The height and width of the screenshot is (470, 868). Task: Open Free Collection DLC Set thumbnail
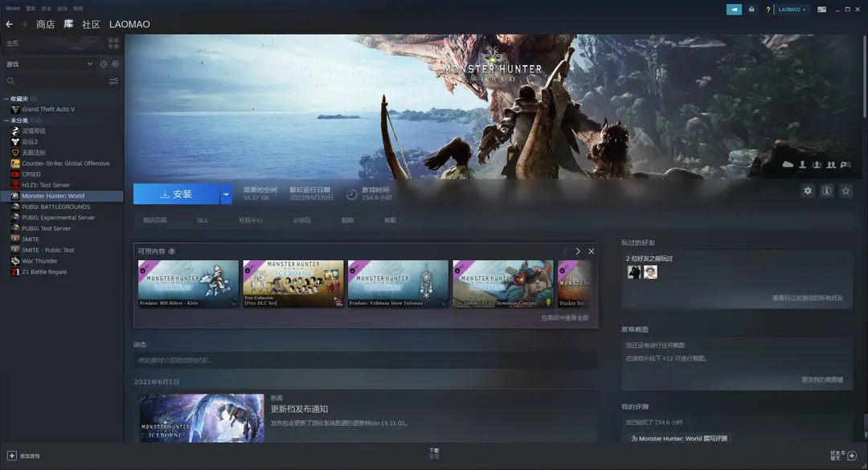pyautogui.click(x=293, y=284)
